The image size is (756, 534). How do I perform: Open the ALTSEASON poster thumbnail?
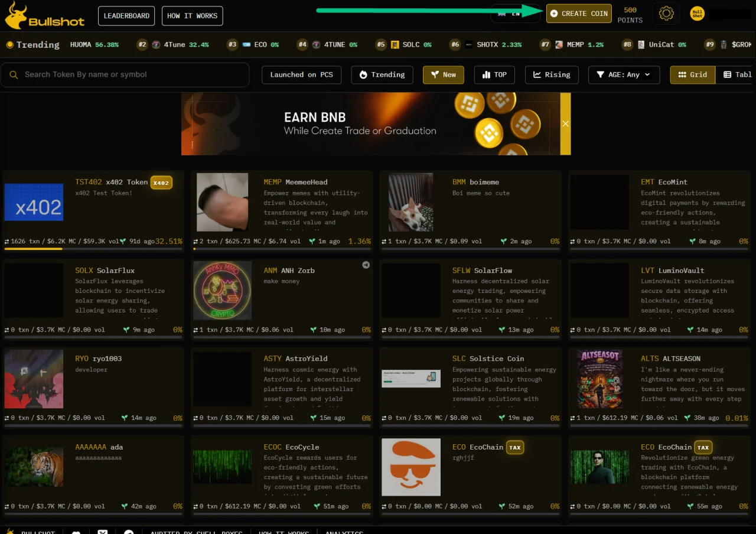pyautogui.click(x=599, y=379)
